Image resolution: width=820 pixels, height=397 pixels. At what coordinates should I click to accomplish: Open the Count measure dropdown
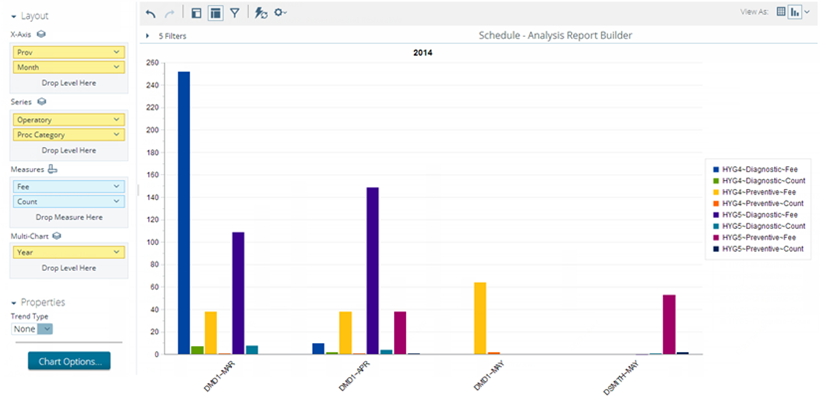[x=116, y=201]
